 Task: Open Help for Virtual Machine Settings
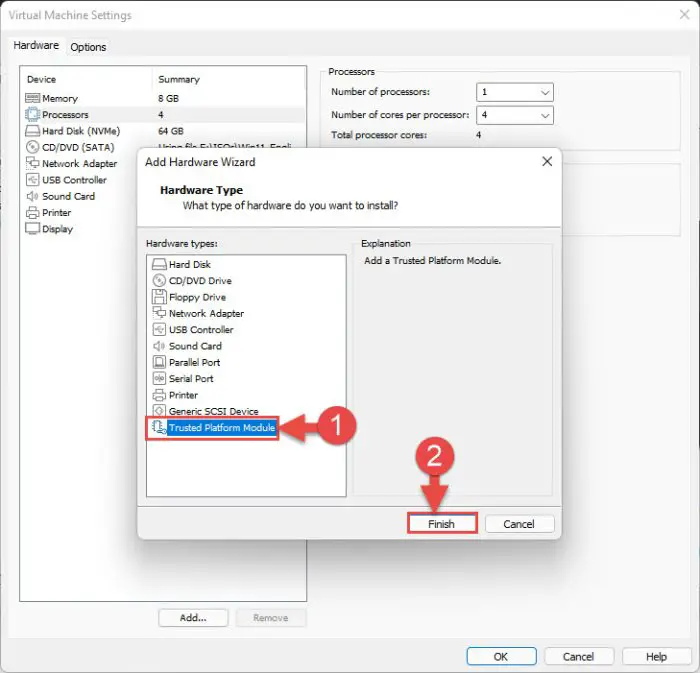click(x=656, y=657)
